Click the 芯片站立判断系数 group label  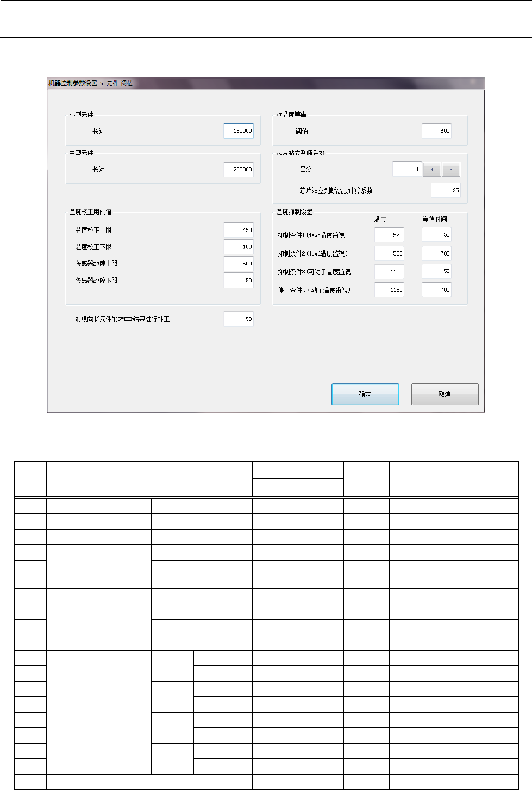pos(301,153)
